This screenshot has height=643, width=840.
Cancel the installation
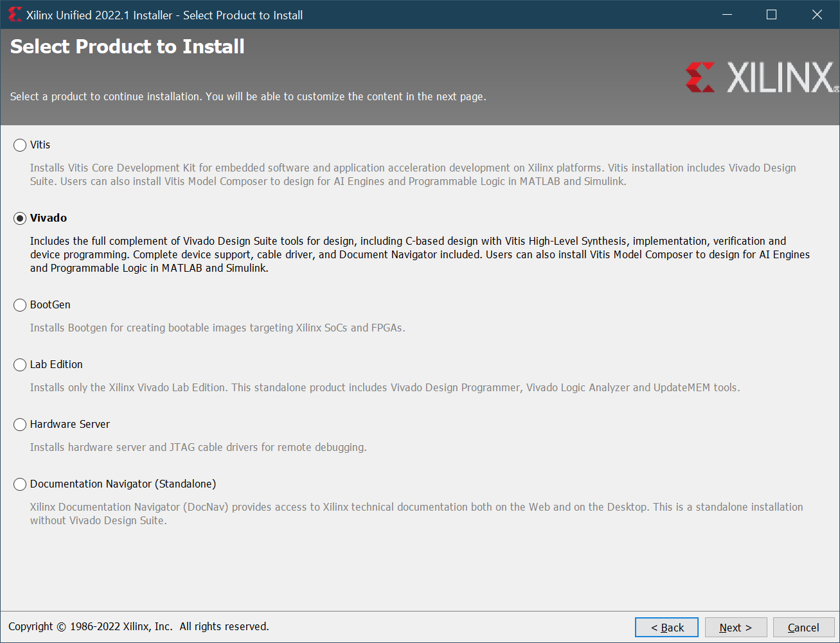click(x=803, y=628)
